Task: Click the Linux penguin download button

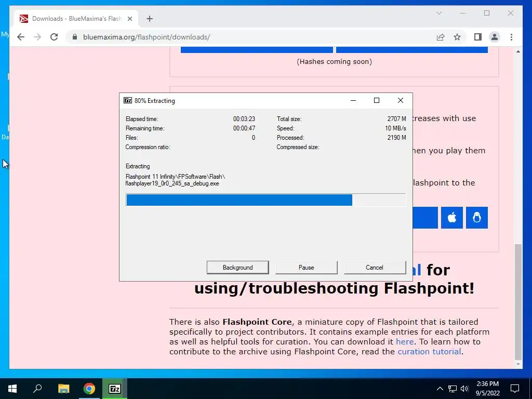Action: click(477, 218)
